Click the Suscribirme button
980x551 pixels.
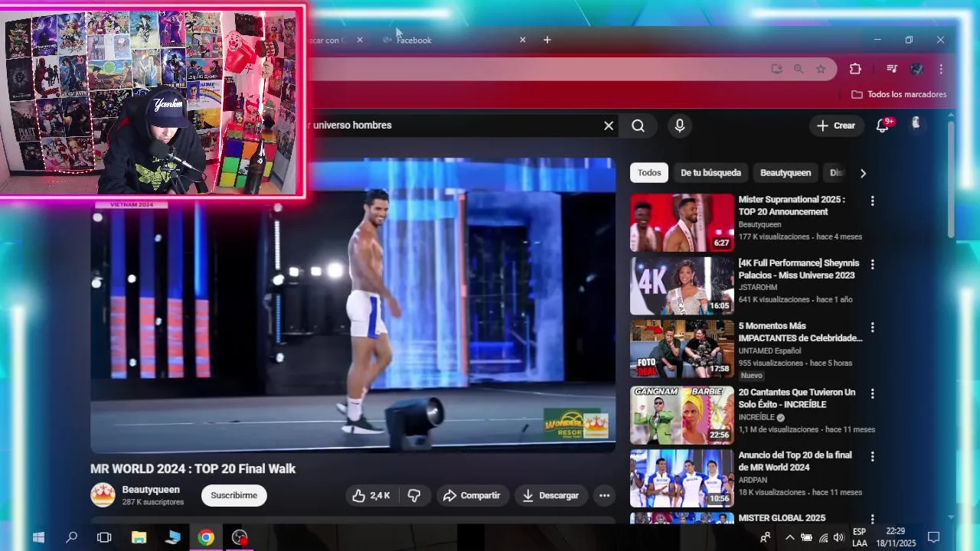(x=234, y=495)
